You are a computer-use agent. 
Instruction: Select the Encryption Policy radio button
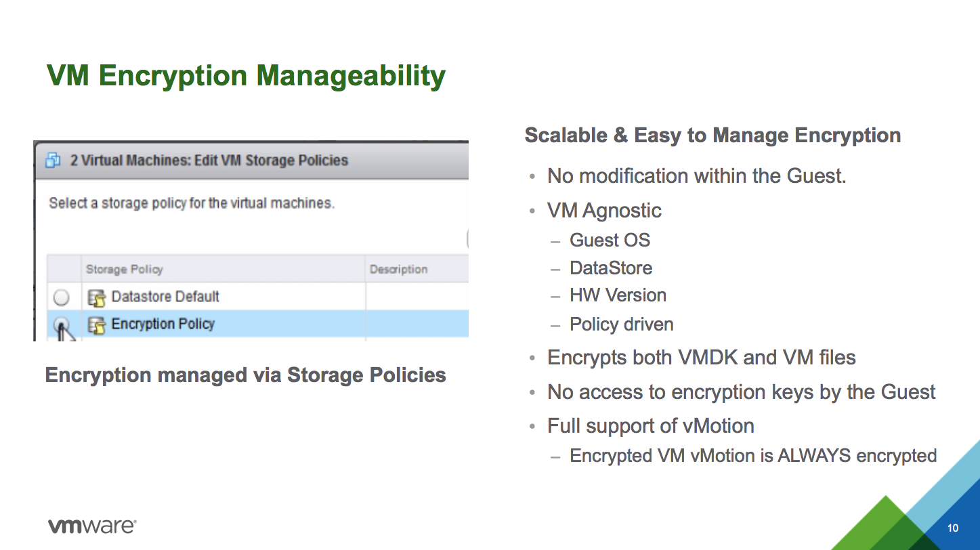coord(62,325)
